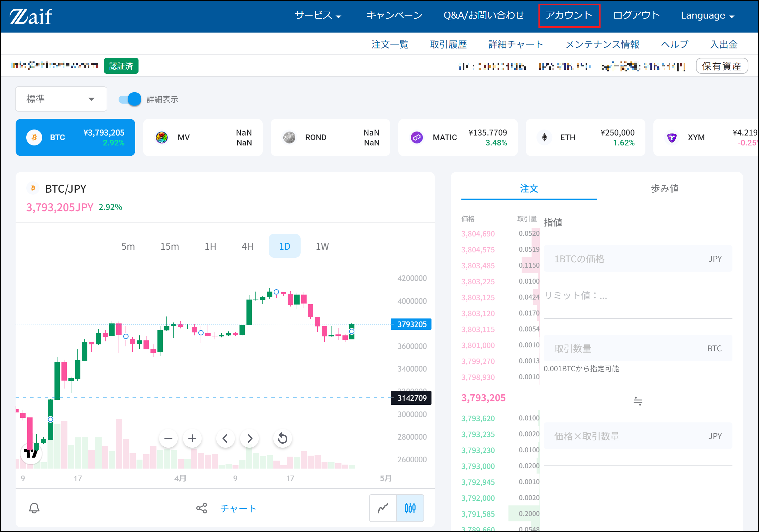The height and width of the screenshot is (532, 759).
Task: Open 注文一覧 link
Action: click(x=390, y=44)
